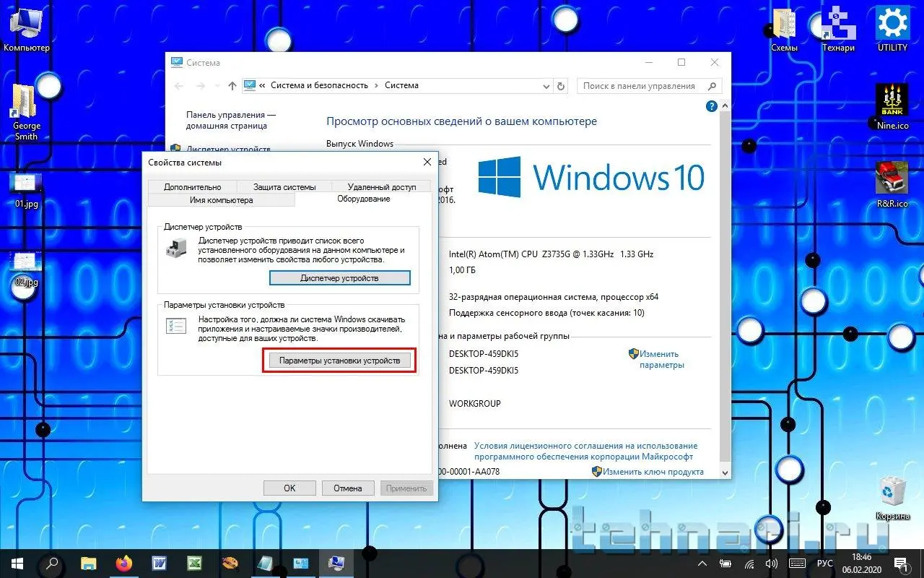Viewport: 924px width, 578px height.
Task: Click the Диспетчер устройств button in the dialog
Action: (339, 278)
